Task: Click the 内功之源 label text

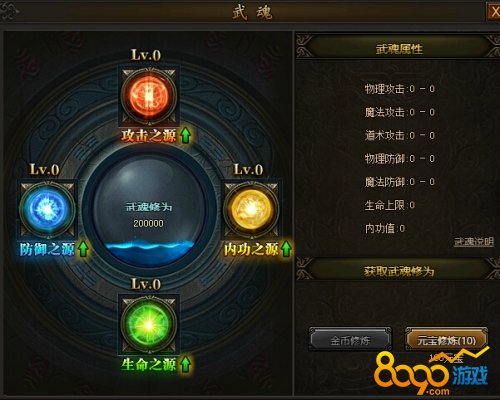Action: (x=251, y=249)
